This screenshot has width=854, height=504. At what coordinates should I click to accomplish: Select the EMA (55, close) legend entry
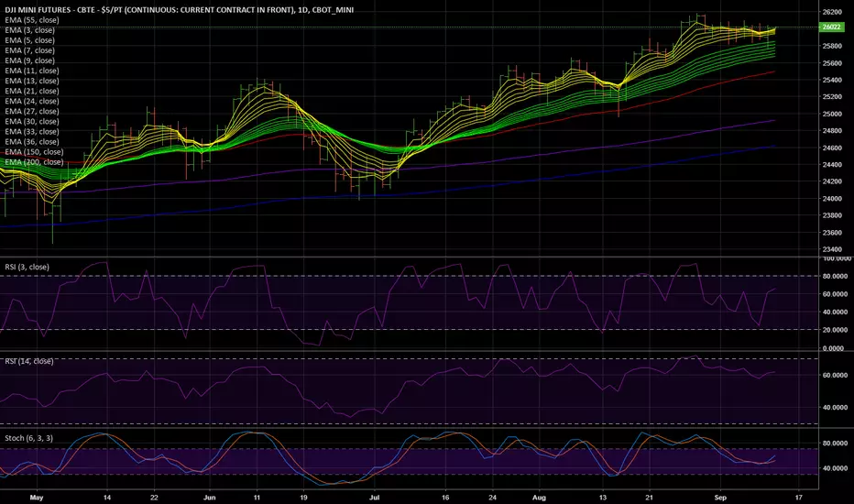click(x=32, y=20)
